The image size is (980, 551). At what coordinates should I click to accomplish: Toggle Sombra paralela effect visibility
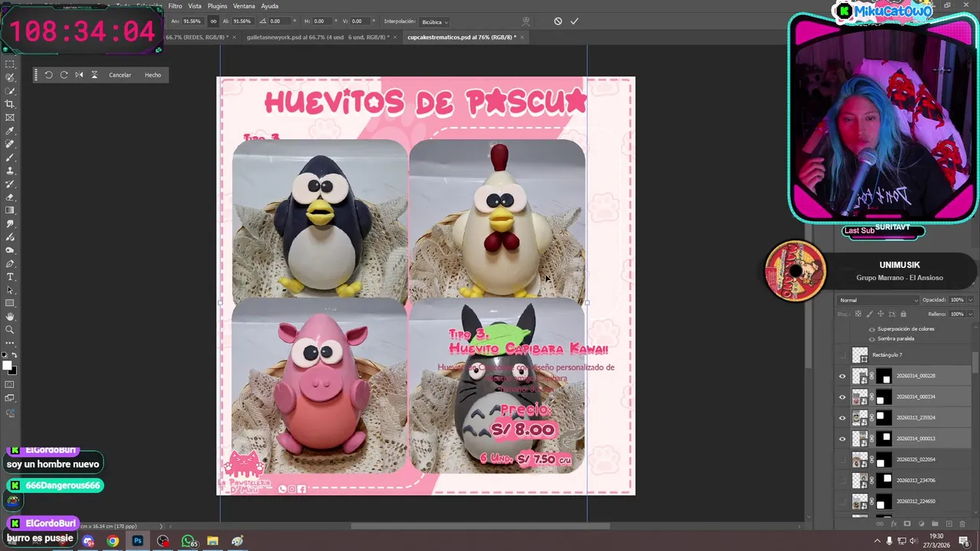871,338
